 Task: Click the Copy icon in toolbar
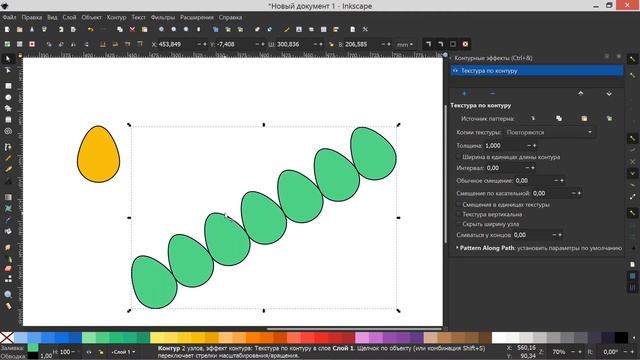[x=120, y=29]
